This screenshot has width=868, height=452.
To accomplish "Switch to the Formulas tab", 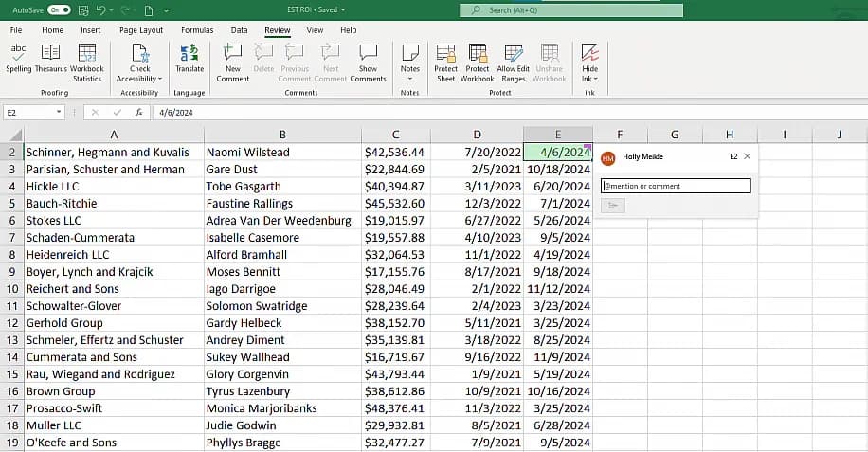I will pos(197,30).
